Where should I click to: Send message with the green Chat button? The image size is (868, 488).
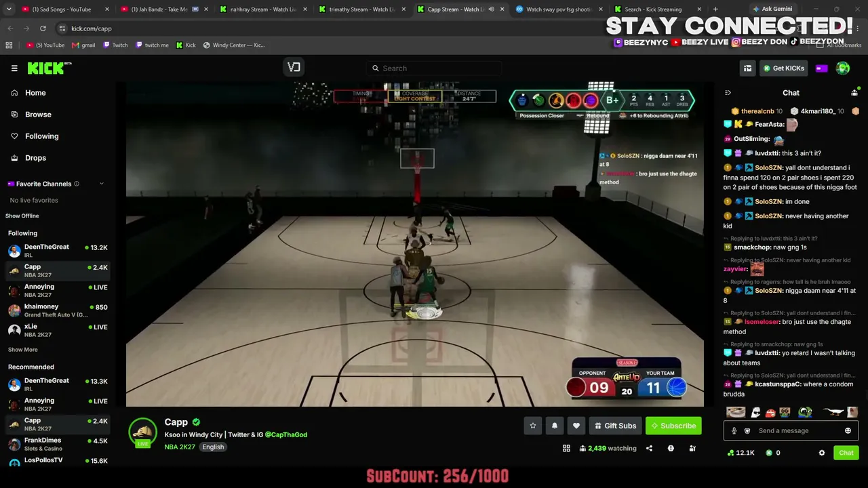click(x=846, y=453)
